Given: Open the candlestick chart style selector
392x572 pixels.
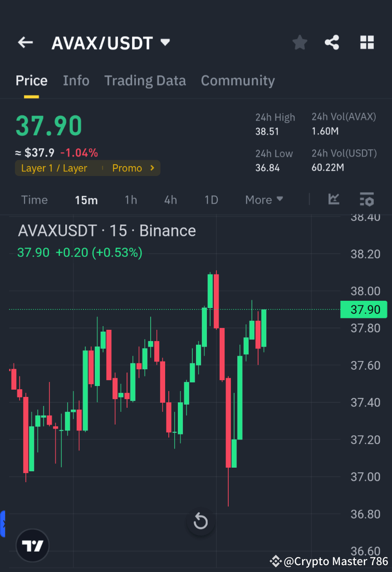Looking at the screenshot, I should [334, 200].
